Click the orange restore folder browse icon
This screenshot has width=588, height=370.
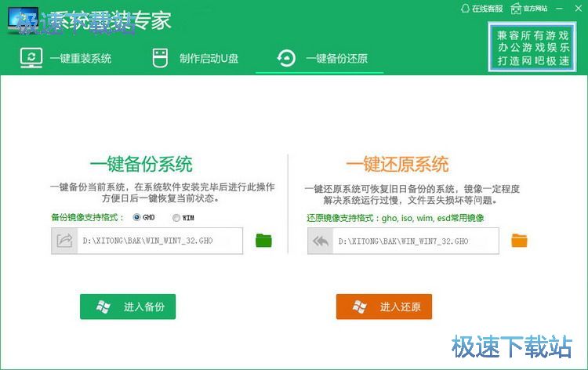pyautogui.click(x=520, y=240)
